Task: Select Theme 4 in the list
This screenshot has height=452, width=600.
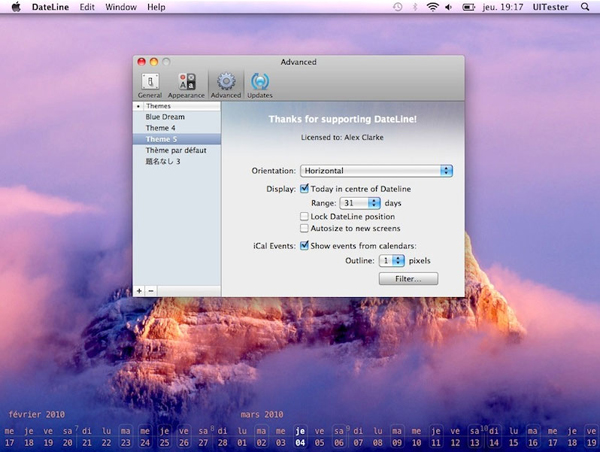Action: point(177,128)
